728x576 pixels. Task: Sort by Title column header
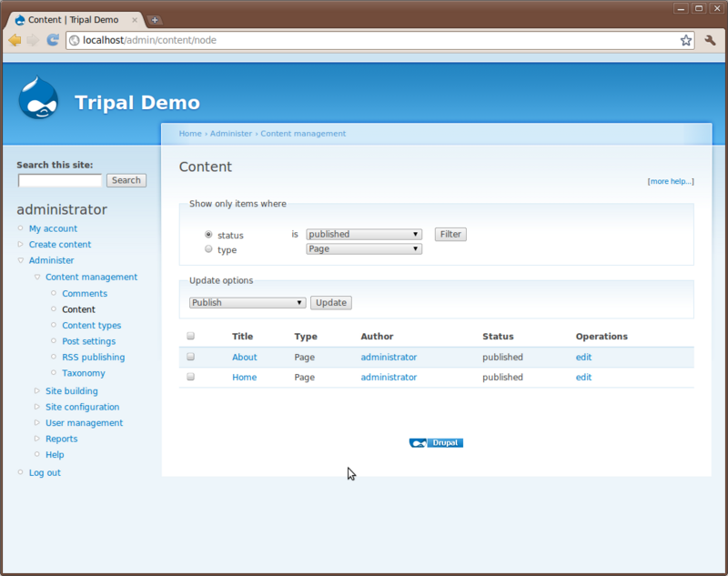click(x=242, y=336)
